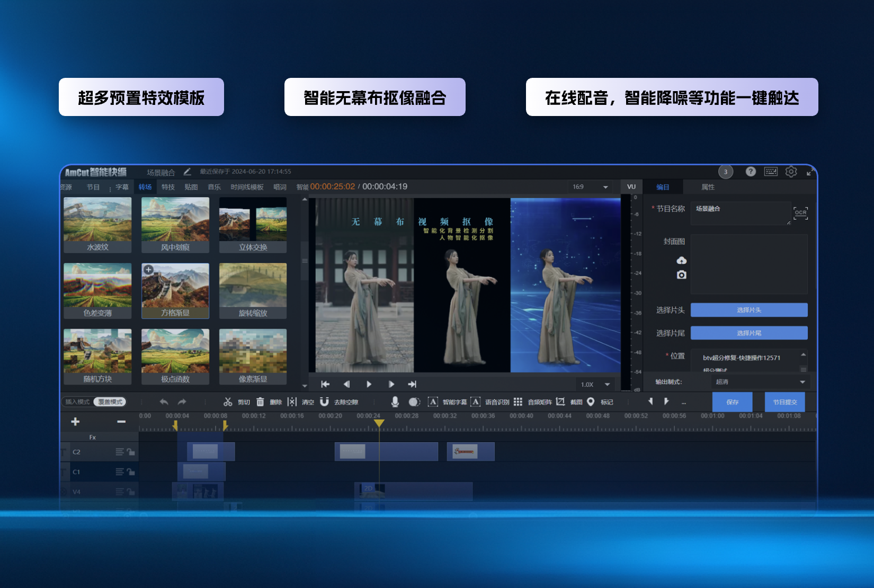Open the 音频矩阵 audio matrix grid icon
This screenshot has width=874, height=588.
pyautogui.click(x=518, y=402)
